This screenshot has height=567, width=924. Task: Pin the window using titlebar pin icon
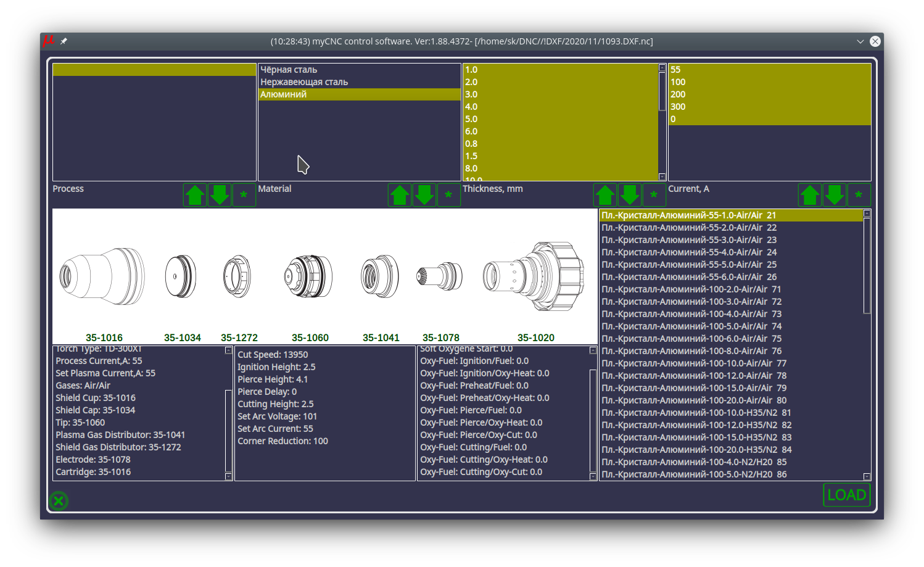(x=64, y=41)
